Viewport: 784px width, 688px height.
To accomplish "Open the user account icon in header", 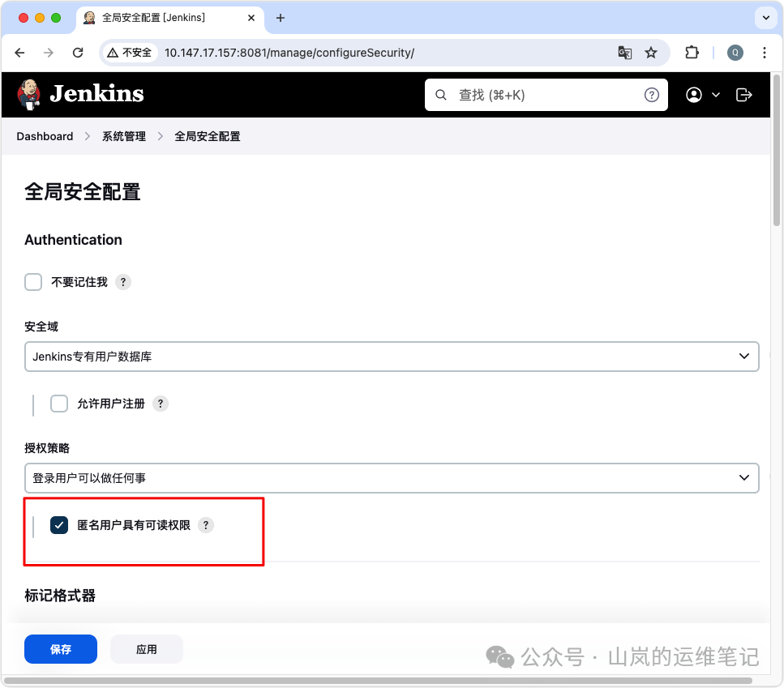I will 693,94.
